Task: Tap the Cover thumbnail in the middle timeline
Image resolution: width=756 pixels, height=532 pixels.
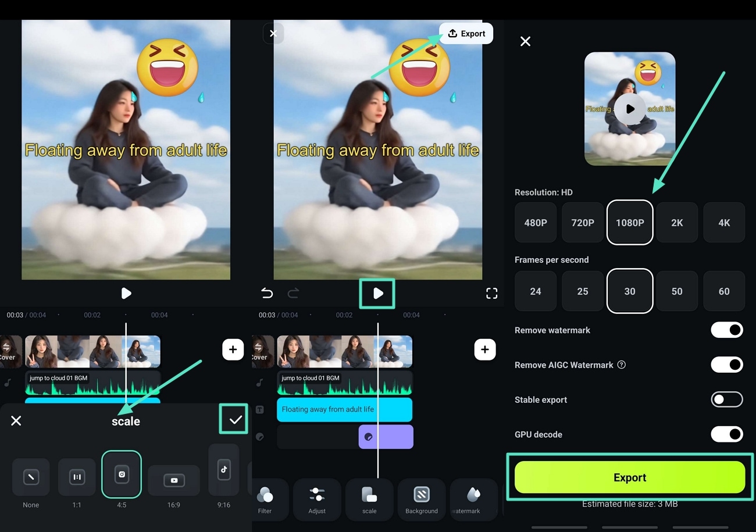Action: [263, 351]
